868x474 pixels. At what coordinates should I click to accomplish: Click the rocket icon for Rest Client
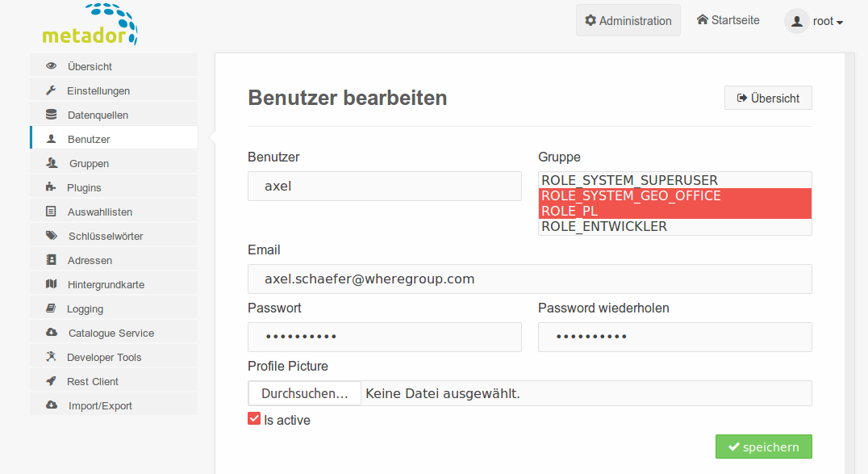(51, 381)
